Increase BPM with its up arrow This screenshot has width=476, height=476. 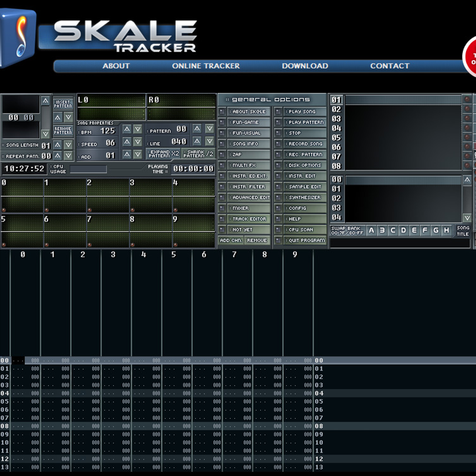point(127,129)
